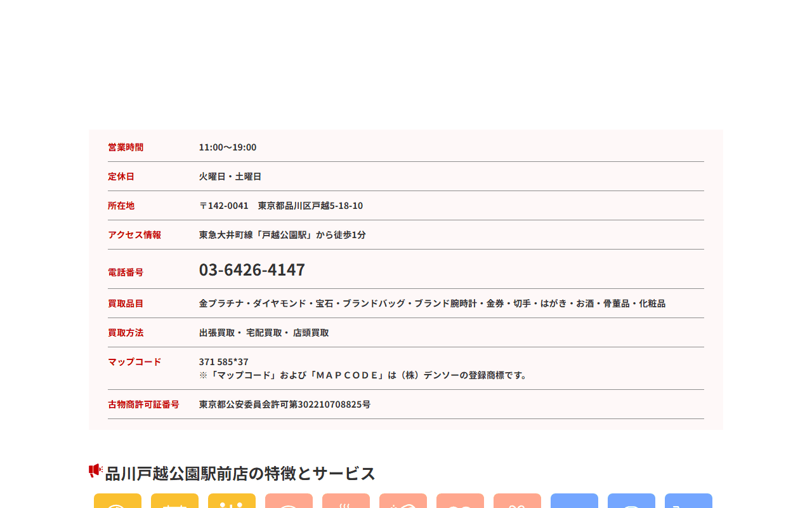Image resolution: width=812 pixels, height=508 pixels.
Task: Select the マップコード label
Action: coord(134,362)
